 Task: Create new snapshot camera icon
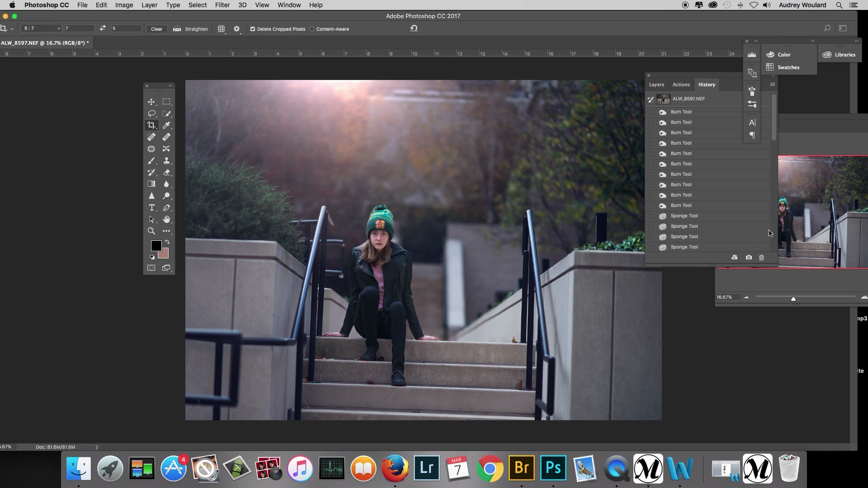[x=749, y=257]
